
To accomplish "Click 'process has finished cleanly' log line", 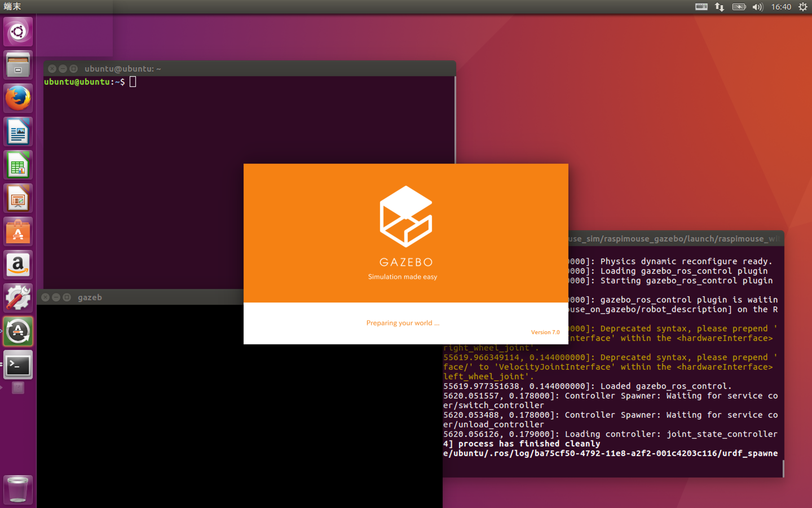I will pos(529,444).
